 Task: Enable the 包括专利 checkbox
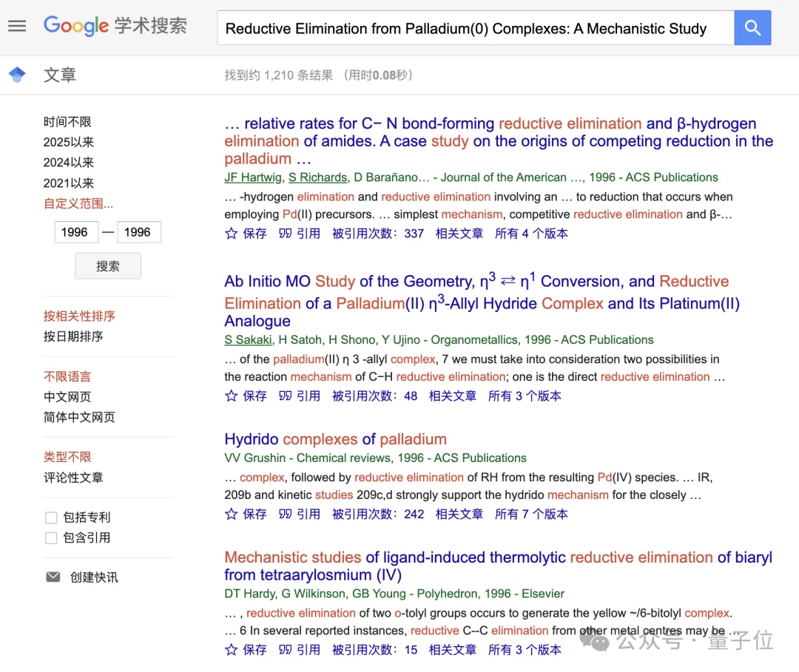coord(51,517)
